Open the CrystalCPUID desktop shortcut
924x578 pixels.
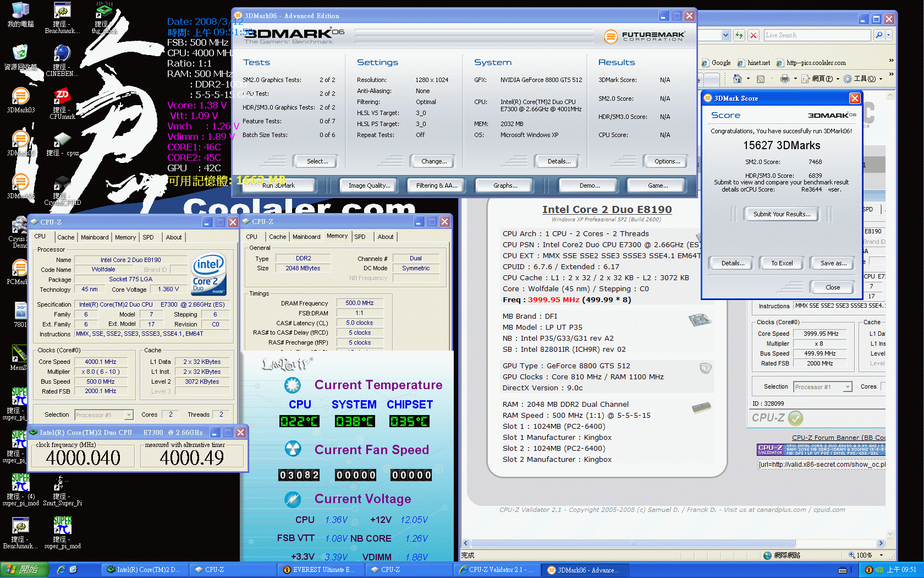pos(62,190)
